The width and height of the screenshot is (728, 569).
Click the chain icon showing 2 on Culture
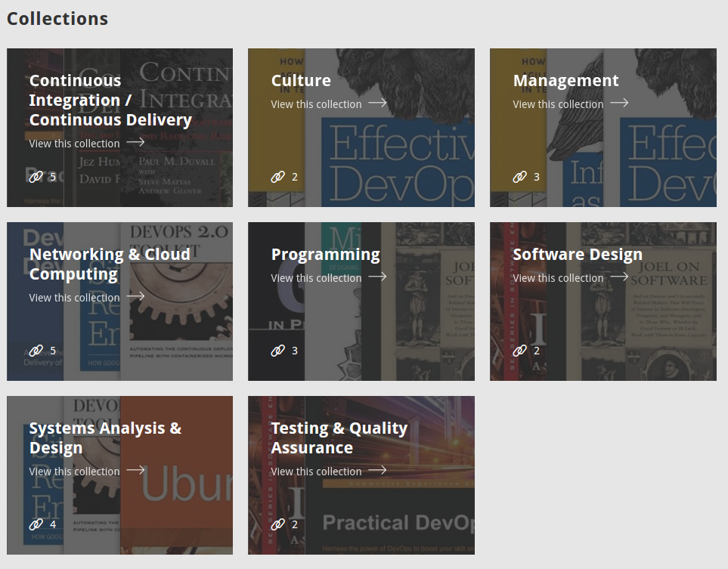point(278,176)
